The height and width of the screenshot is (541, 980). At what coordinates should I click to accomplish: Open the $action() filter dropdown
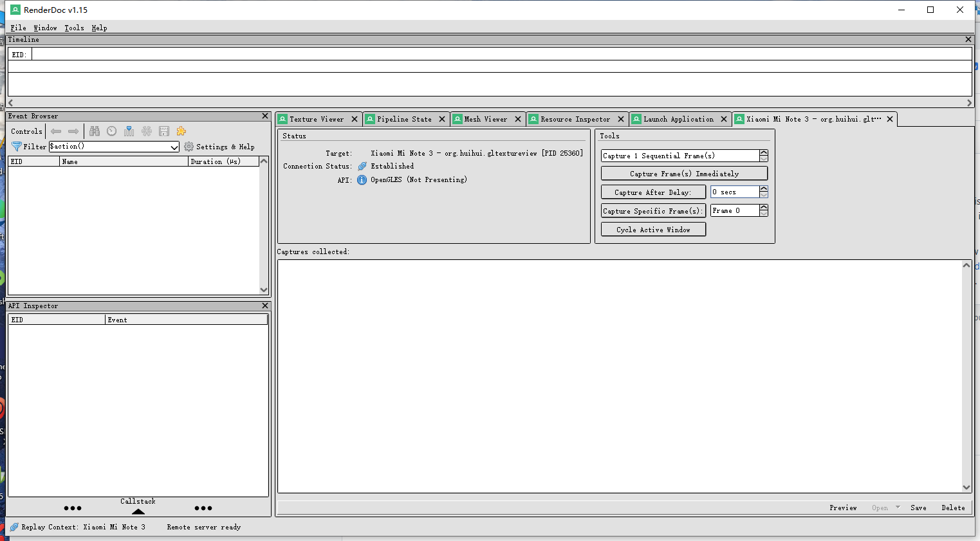point(175,147)
